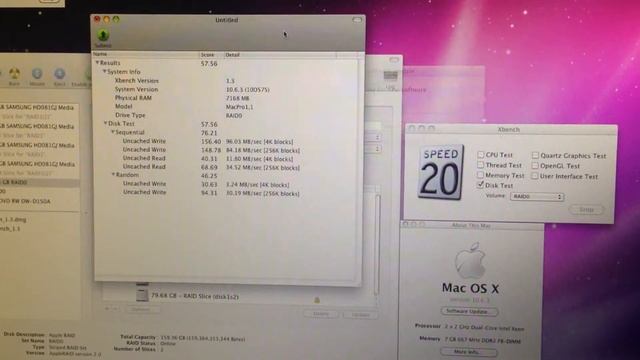The image size is (640, 360).
Task: Enable the User Interface Test checkbox
Action: tap(534, 176)
